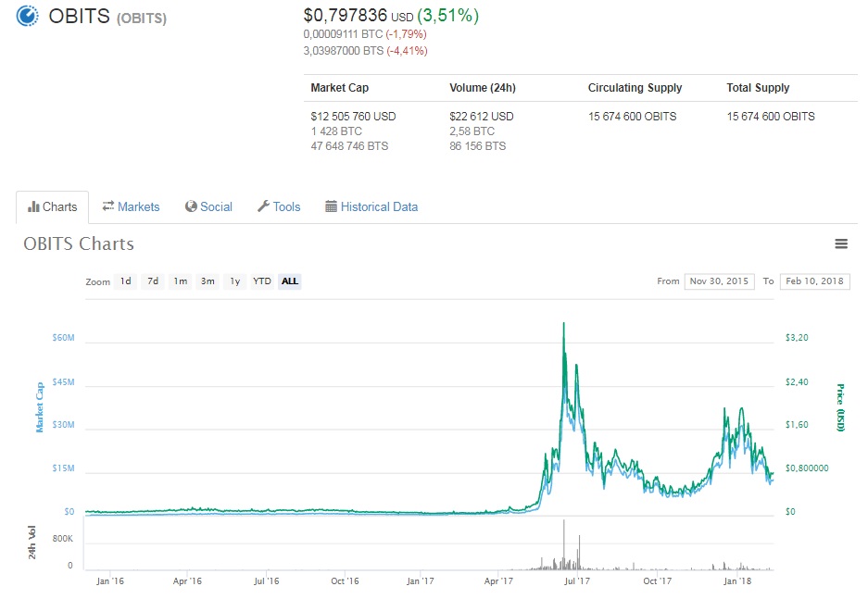
Task: Click the OBITS coin logo icon
Action: (27, 16)
